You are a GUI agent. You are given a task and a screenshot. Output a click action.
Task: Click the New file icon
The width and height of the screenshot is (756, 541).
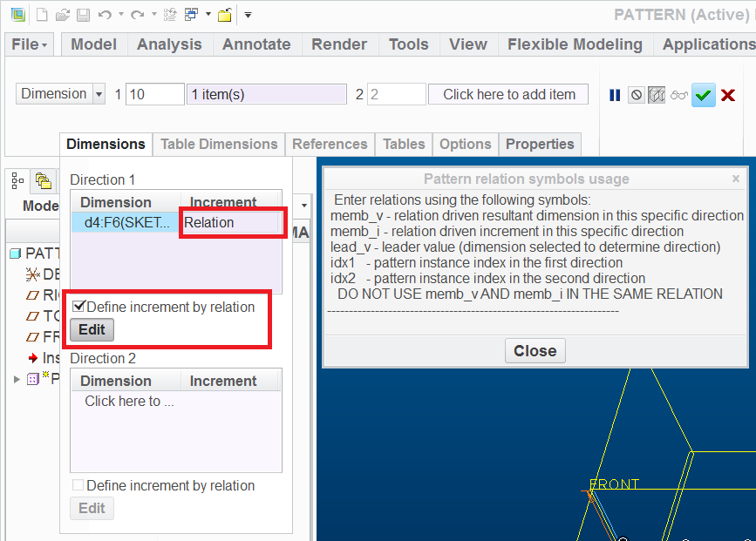click(42, 15)
